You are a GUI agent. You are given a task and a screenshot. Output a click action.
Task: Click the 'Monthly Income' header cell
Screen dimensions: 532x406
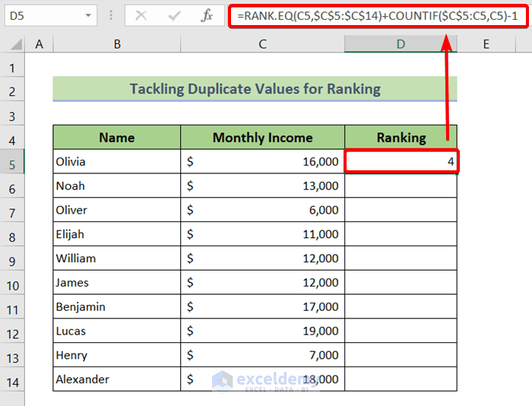coord(263,137)
